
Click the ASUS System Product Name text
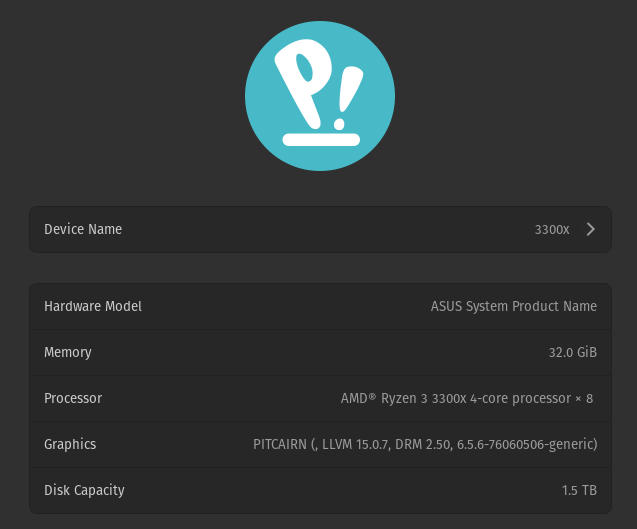(513, 306)
